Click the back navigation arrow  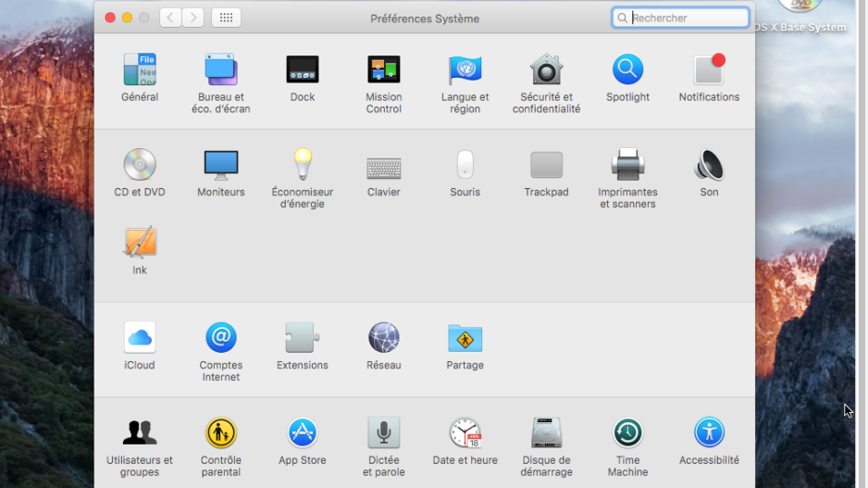(170, 18)
